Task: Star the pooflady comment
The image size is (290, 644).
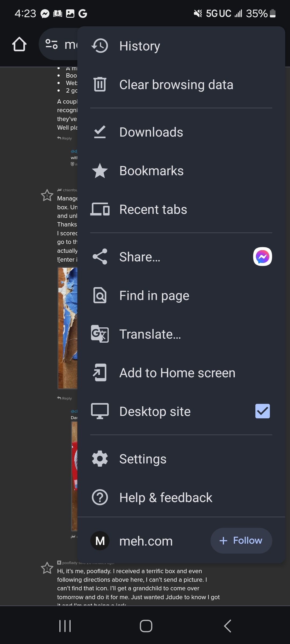Action: click(47, 568)
